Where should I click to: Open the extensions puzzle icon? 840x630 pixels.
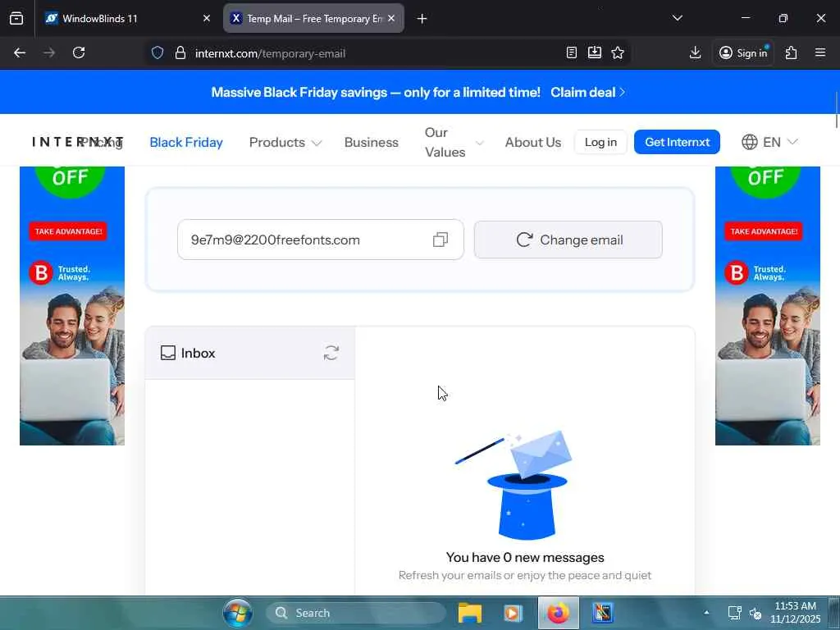coord(792,52)
